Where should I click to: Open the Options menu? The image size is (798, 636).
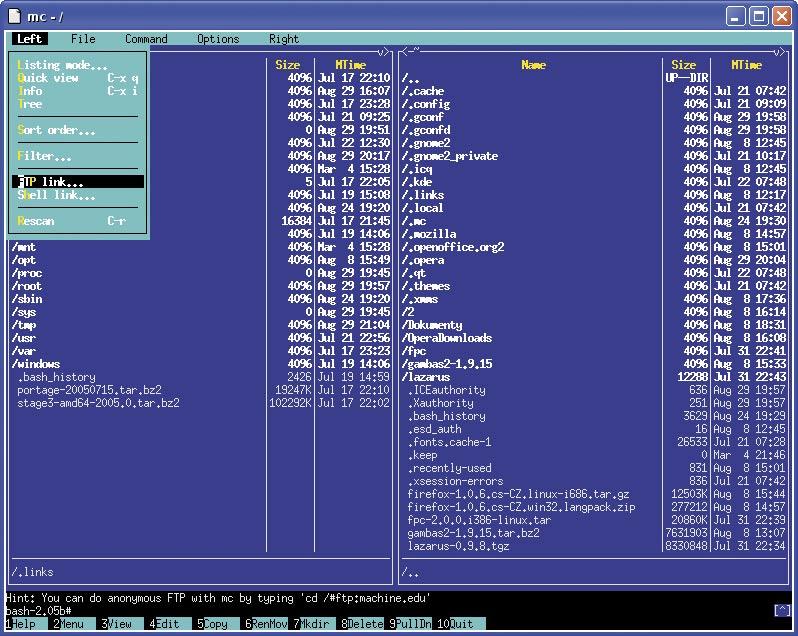click(x=218, y=39)
